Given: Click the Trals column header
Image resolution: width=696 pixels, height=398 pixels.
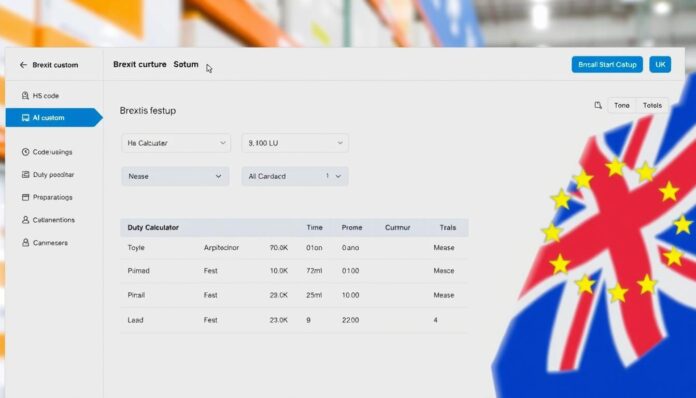Looking at the screenshot, I should (447, 227).
